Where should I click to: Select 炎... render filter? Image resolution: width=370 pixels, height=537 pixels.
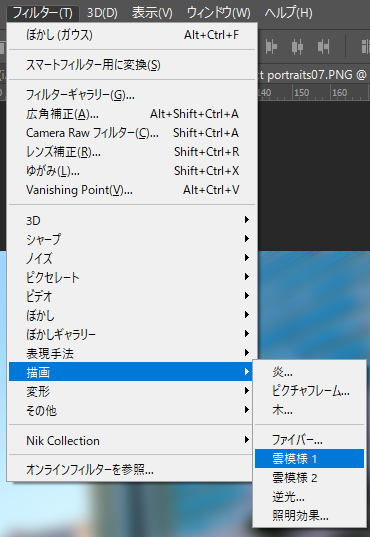(x=309, y=372)
